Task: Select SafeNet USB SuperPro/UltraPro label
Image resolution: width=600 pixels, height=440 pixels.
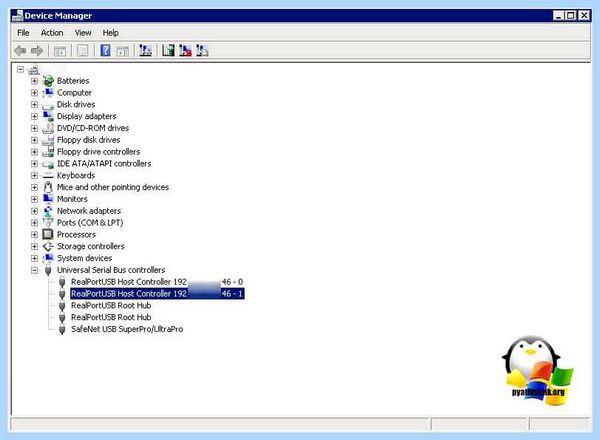Action: tap(127, 329)
